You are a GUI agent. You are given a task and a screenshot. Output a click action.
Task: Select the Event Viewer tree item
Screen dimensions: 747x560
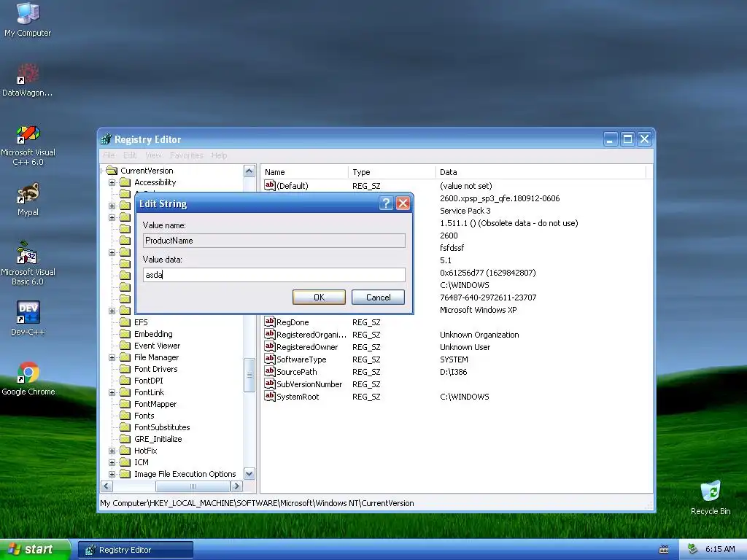tap(158, 346)
